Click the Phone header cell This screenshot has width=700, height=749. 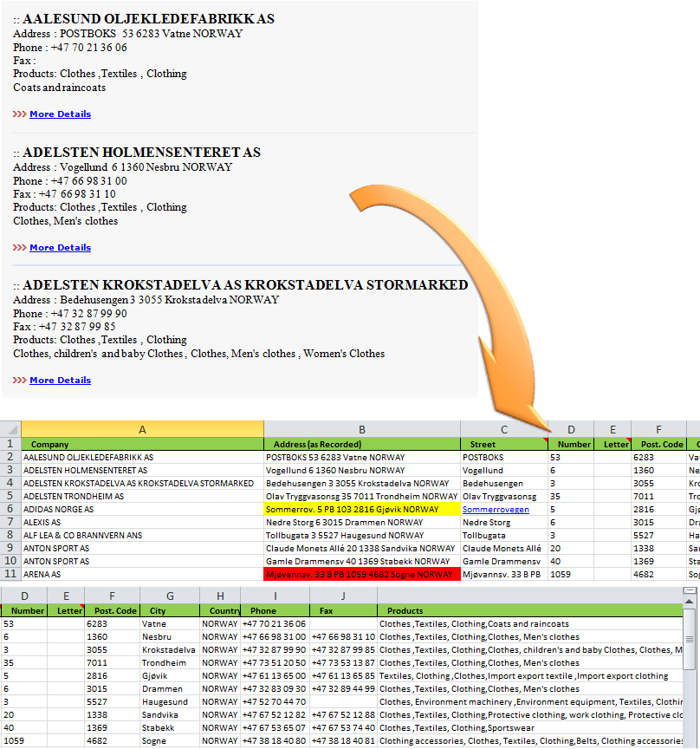pyautogui.click(x=275, y=611)
